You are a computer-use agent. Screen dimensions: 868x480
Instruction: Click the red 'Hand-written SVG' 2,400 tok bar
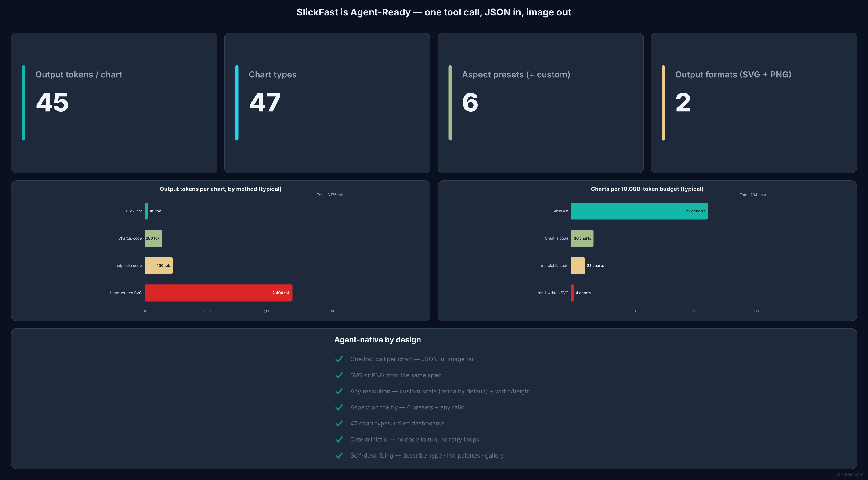219,293
